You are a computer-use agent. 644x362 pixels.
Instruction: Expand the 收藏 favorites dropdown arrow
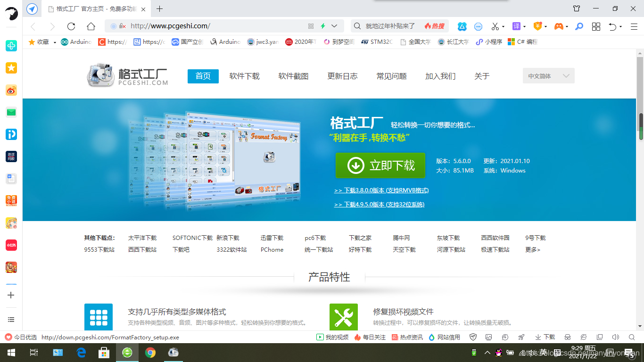(x=55, y=42)
